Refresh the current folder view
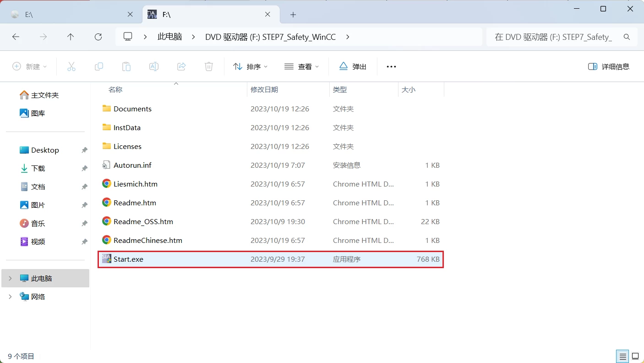 [98, 37]
